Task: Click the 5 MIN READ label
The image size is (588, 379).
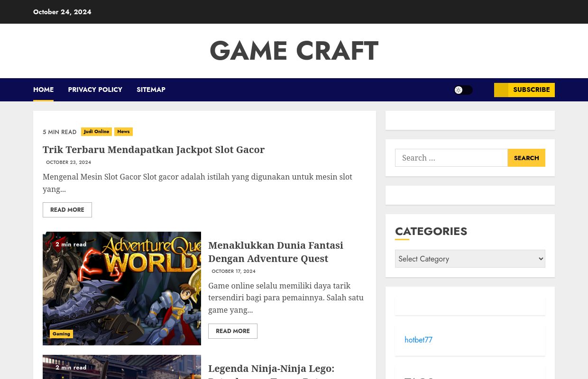Action: pos(59,132)
